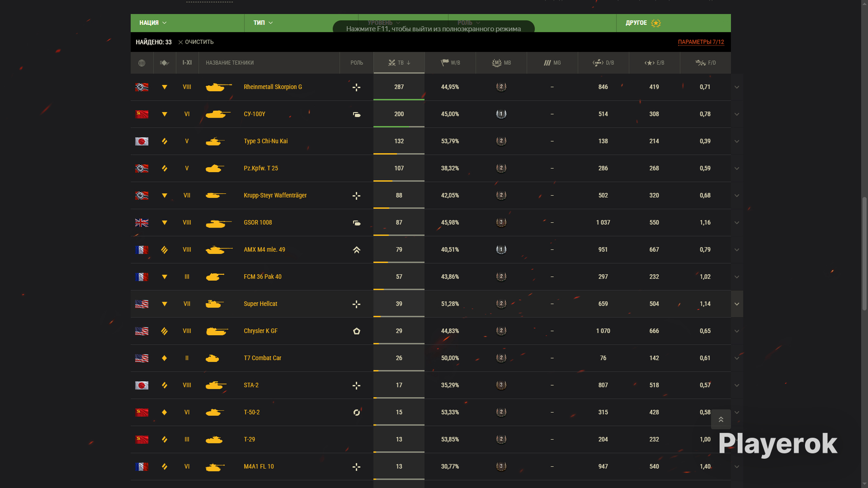
Task: Click the British flag in the GSOR 1008 row
Action: pos(142,223)
